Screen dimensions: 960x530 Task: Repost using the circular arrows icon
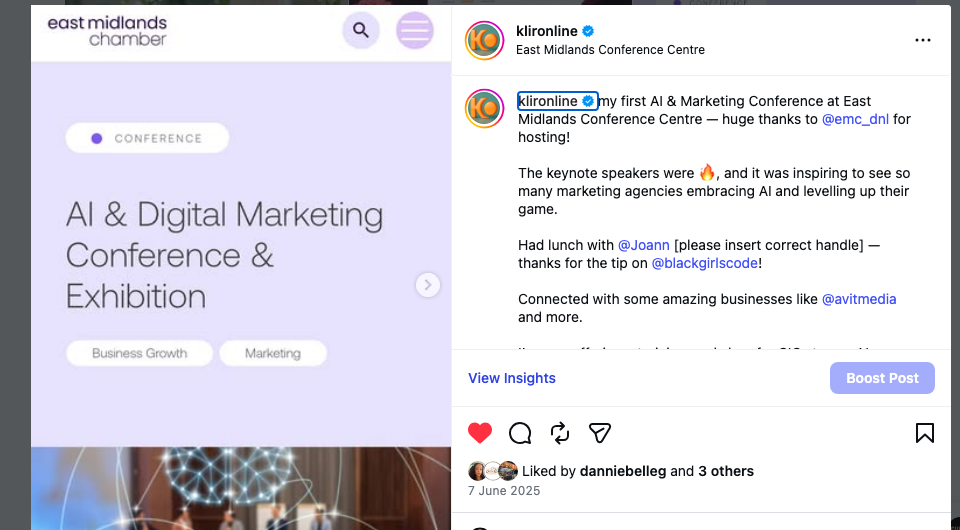pos(560,433)
